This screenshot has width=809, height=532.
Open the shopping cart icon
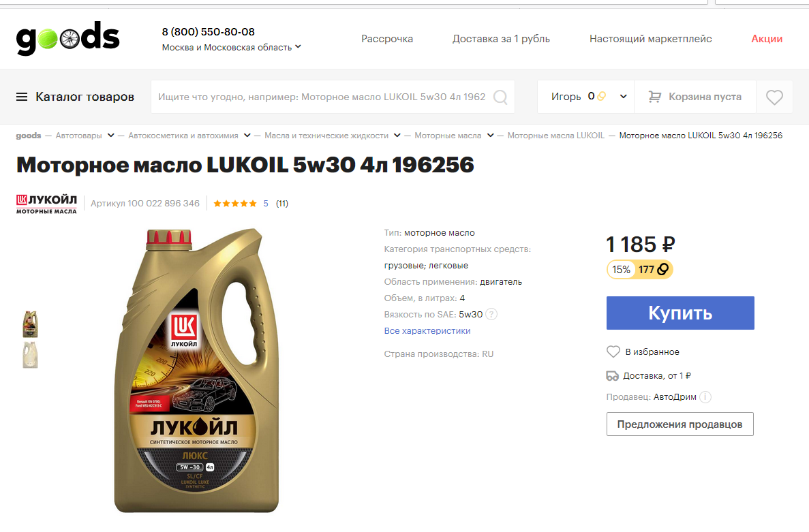[x=654, y=97]
